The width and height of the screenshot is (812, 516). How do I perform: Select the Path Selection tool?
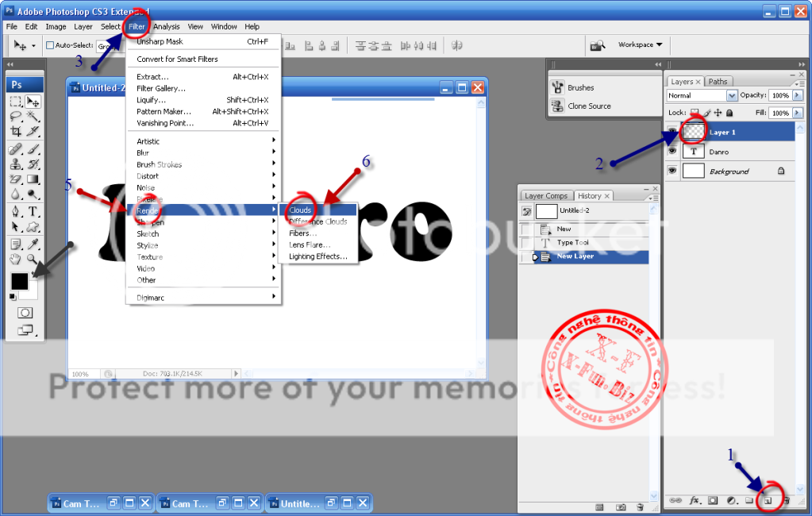pyautogui.click(x=16, y=227)
